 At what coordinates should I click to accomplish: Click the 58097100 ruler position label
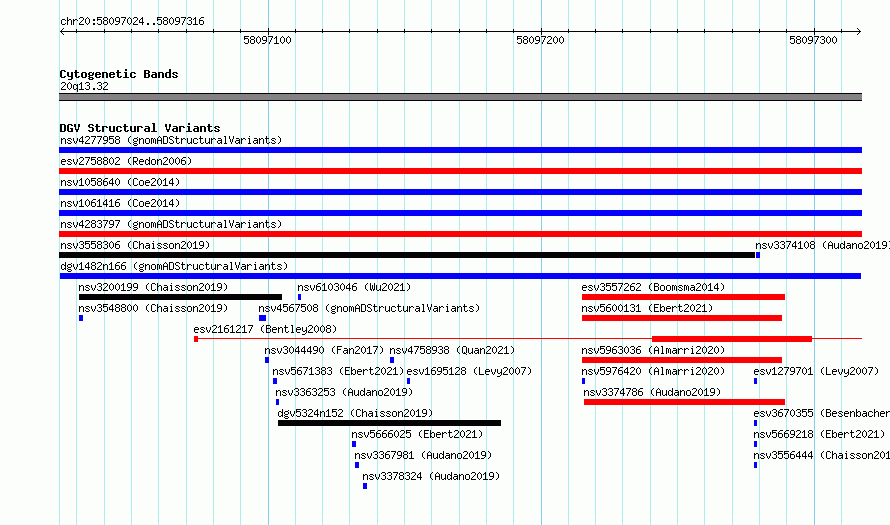(x=267, y=40)
